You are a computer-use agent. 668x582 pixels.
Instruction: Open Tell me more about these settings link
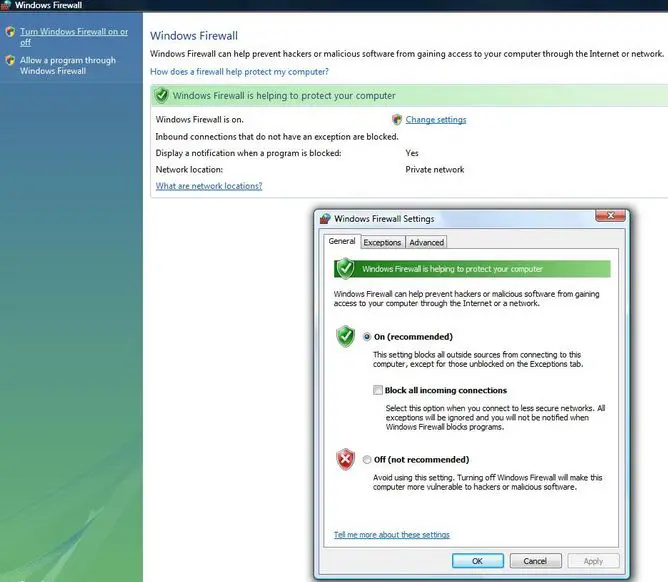coord(392,535)
